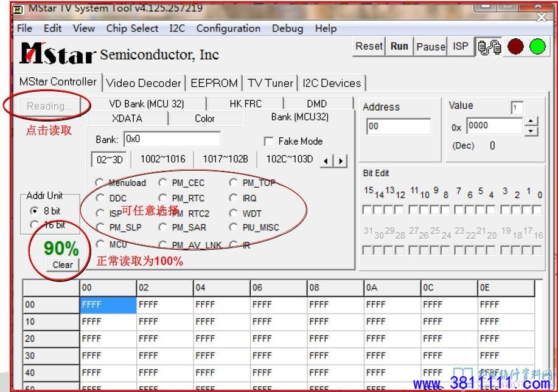Switch to the TV Tuner tab

coord(270,83)
